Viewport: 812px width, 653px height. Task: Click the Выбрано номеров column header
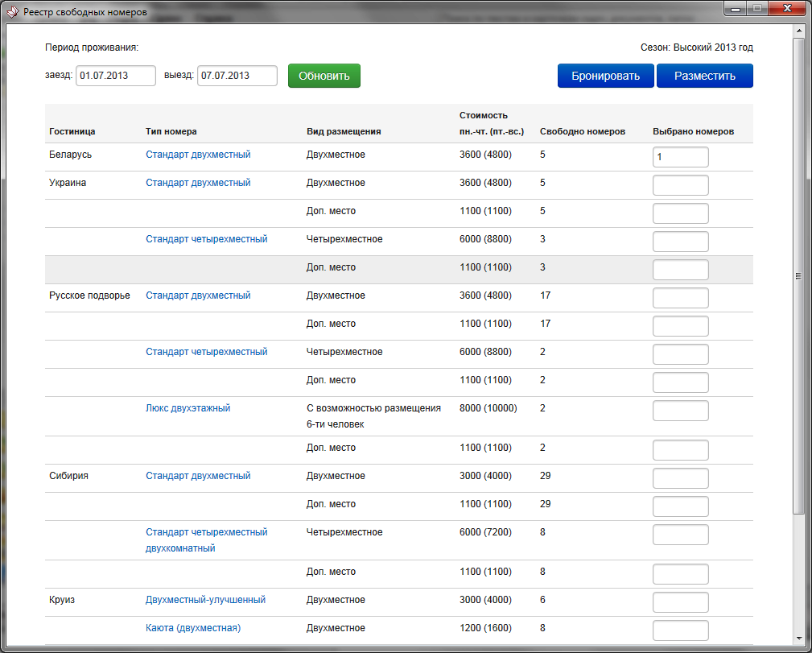694,131
